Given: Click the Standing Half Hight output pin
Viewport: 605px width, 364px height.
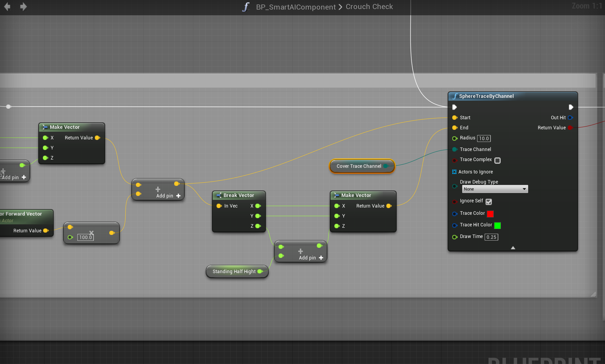Looking at the screenshot, I should (x=260, y=271).
